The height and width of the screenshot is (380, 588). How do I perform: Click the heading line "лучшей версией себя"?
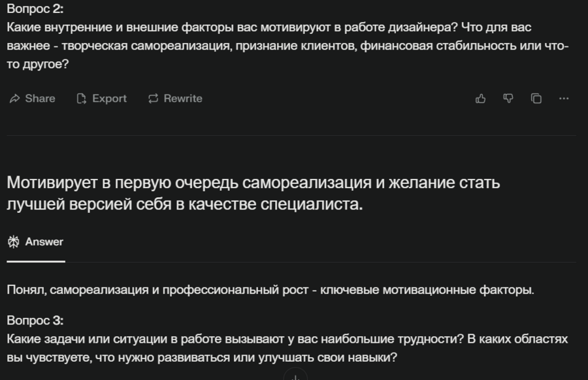184,204
